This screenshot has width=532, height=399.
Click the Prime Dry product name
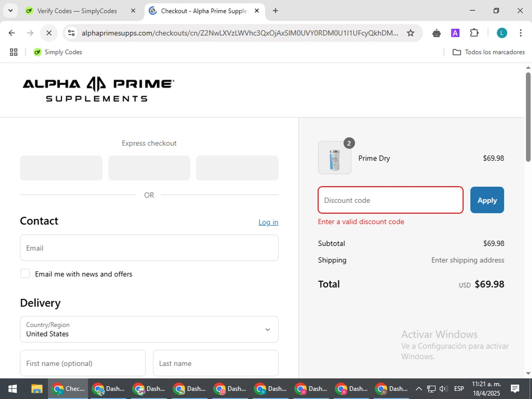coord(374,158)
